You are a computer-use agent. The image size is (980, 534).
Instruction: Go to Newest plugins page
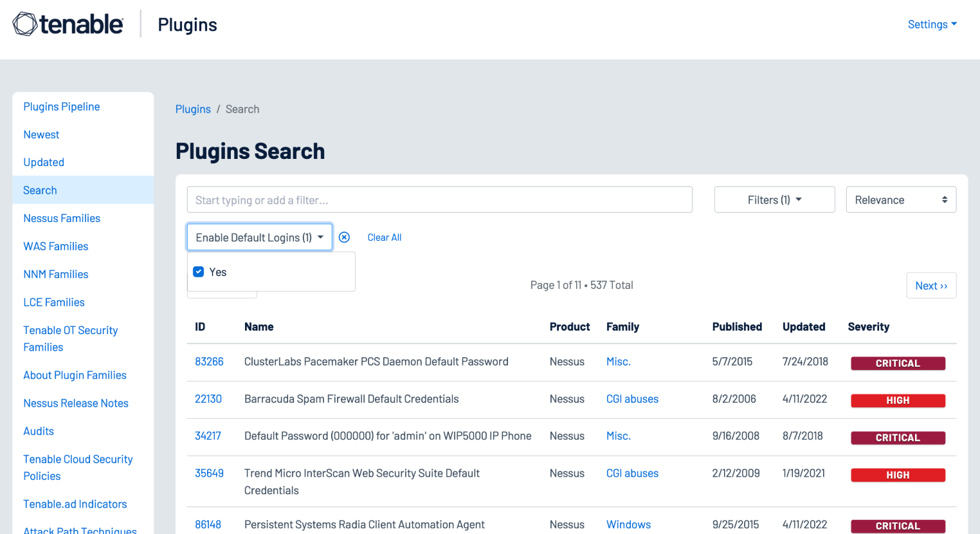click(x=41, y=134)
